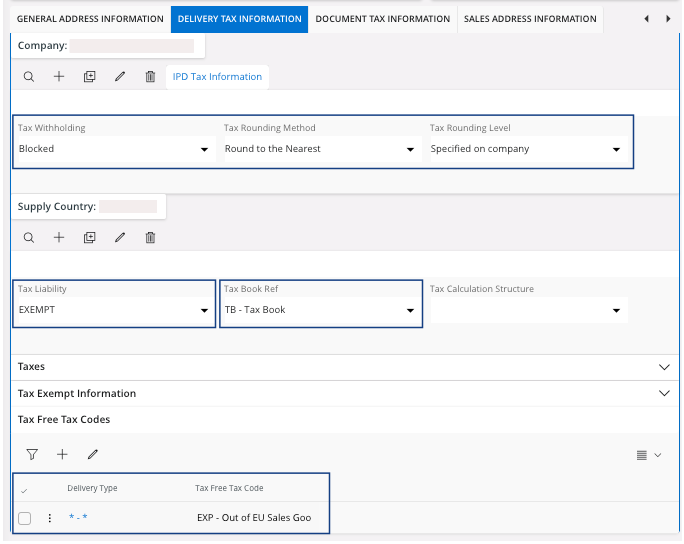Viewport: 684px width, 544px height.
Task: Duplicate the record in the Company toolbar
Action: pyautogui.click(x=89, y=77)
